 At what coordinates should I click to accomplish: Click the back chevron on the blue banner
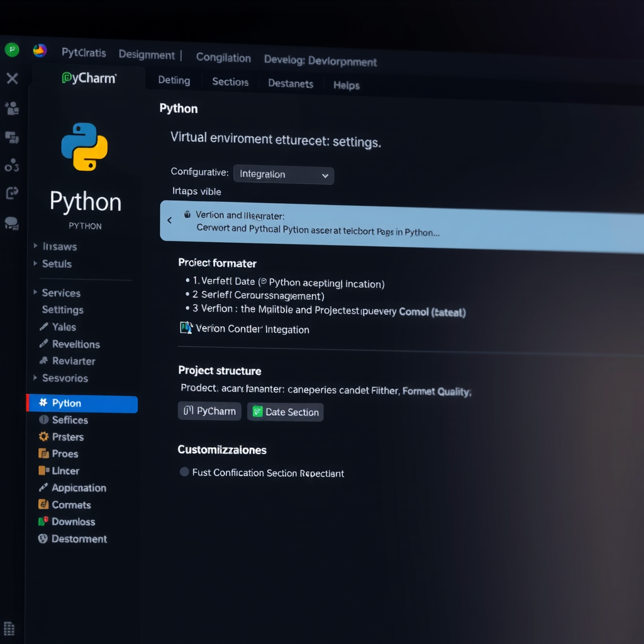pos(169,220)
